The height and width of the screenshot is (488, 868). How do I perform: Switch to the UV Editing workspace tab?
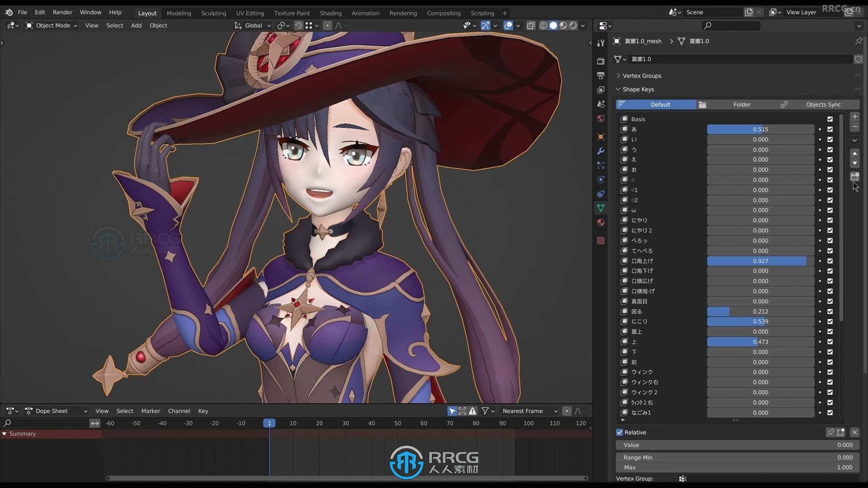(x=250, y=13)
